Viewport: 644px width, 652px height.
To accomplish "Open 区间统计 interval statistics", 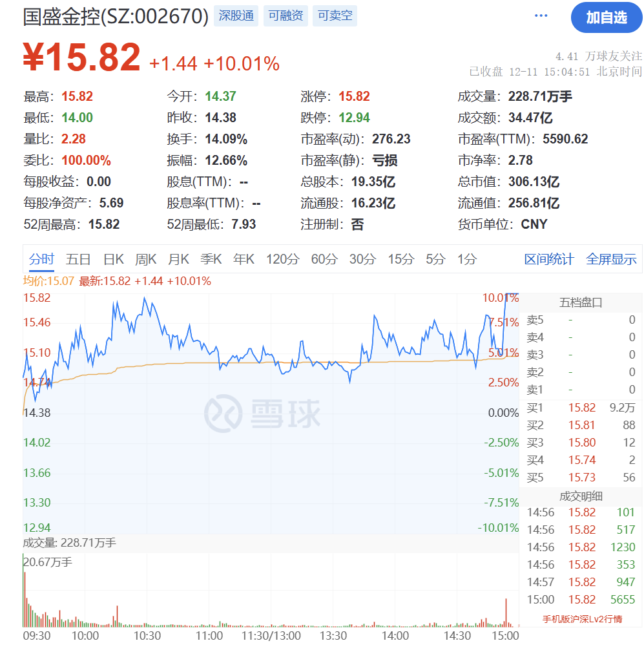I will point(549,258).
